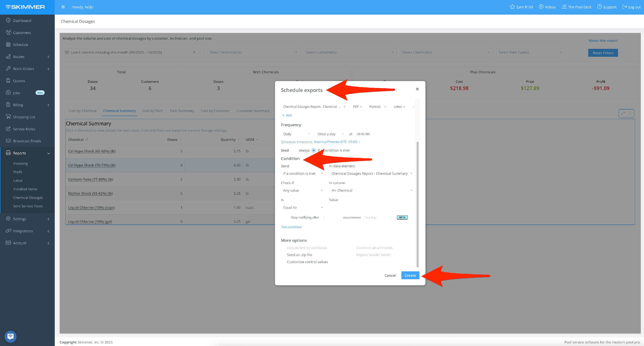Switch to Cost by Tech tab
The width and height of the screenshot is (644, 346).
(152, 111)
